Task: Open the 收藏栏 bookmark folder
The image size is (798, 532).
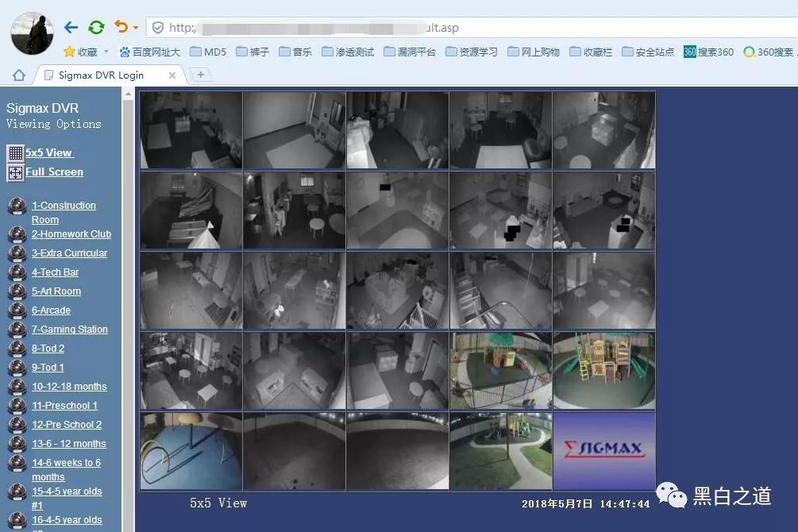Action: [591, 52]
